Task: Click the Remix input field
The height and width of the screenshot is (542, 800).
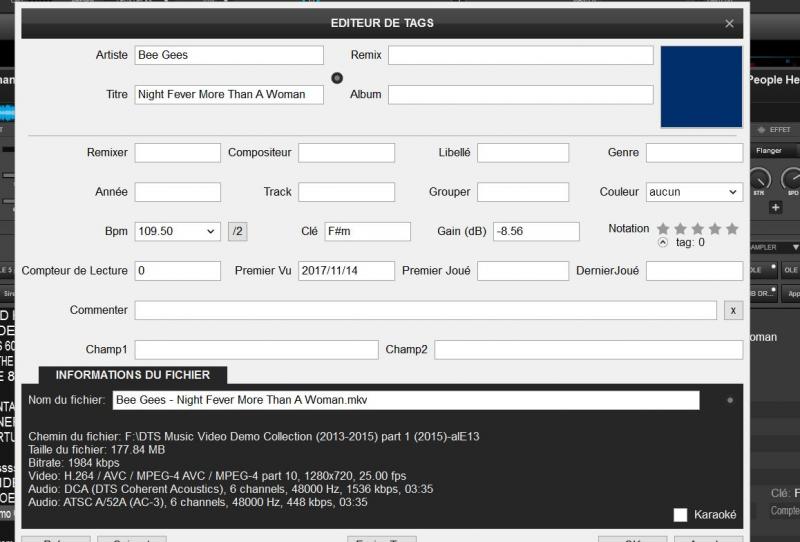Action: pyautogui.click(x=520, y=55)
